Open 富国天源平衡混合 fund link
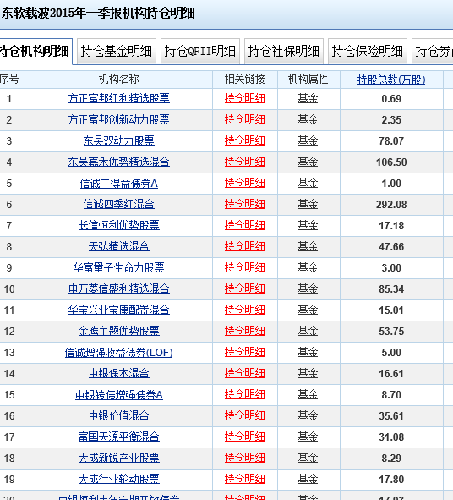Screen dimensions: 453x500 [119, 437]
